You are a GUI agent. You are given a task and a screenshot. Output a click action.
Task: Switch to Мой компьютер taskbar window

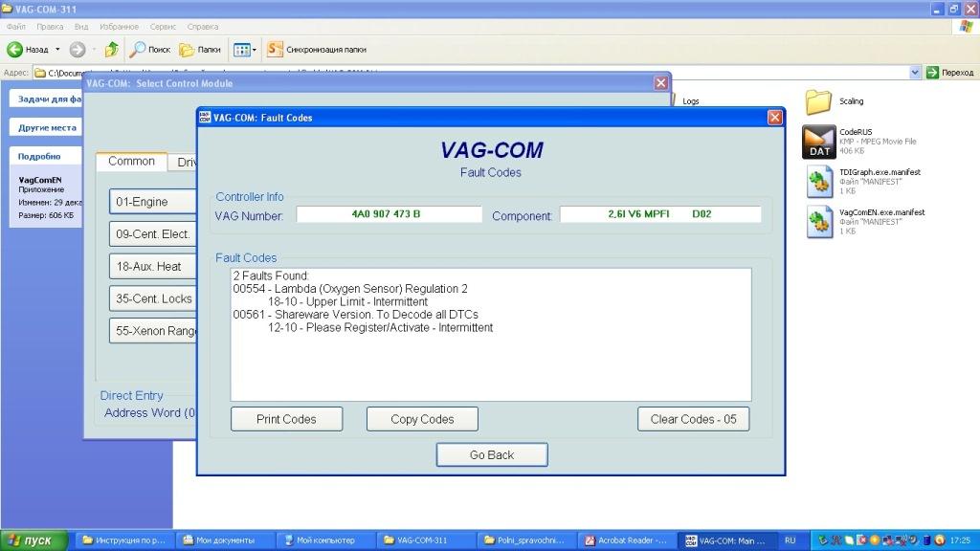324,540
